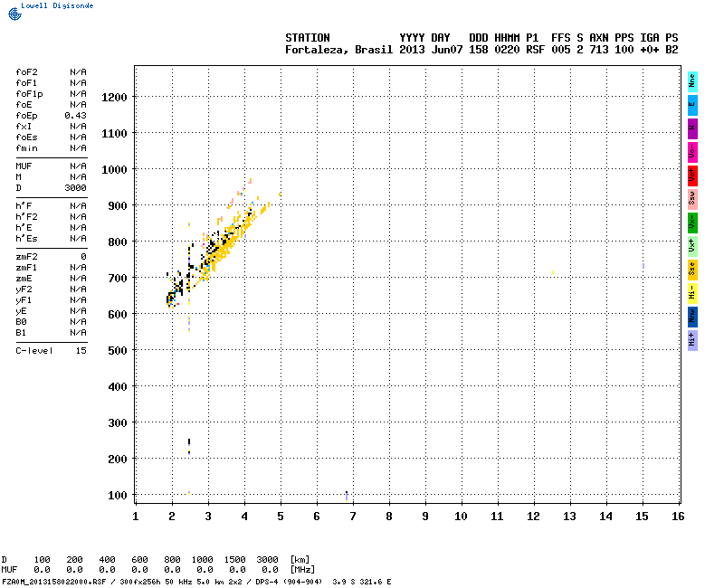Click the foF1p parameter label
This screenshot has width=724, height=588.
30,94
